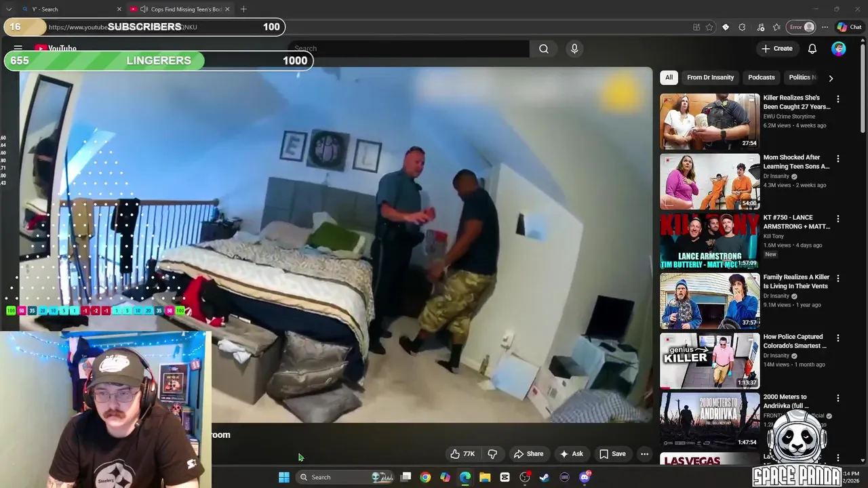The width and height of the screenshot is (868, 488).
Task: Open Copilot from the taskbar
Action: click(445, 477)
